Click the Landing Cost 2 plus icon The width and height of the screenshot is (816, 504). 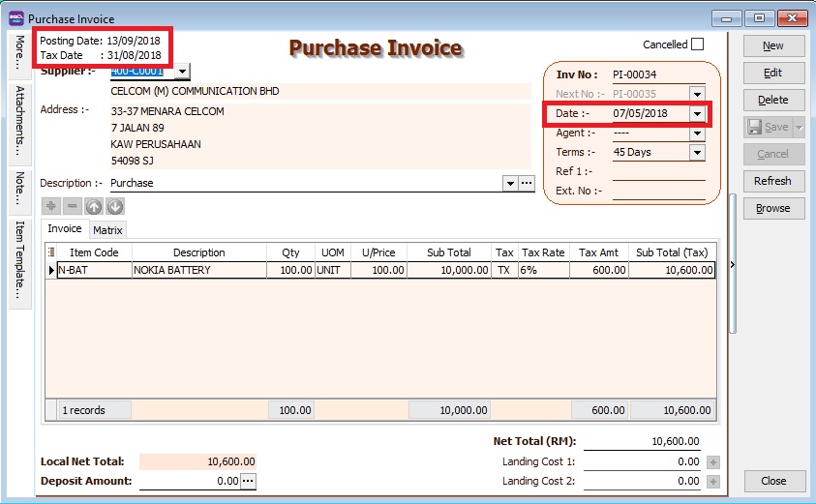tap(713, 482)
